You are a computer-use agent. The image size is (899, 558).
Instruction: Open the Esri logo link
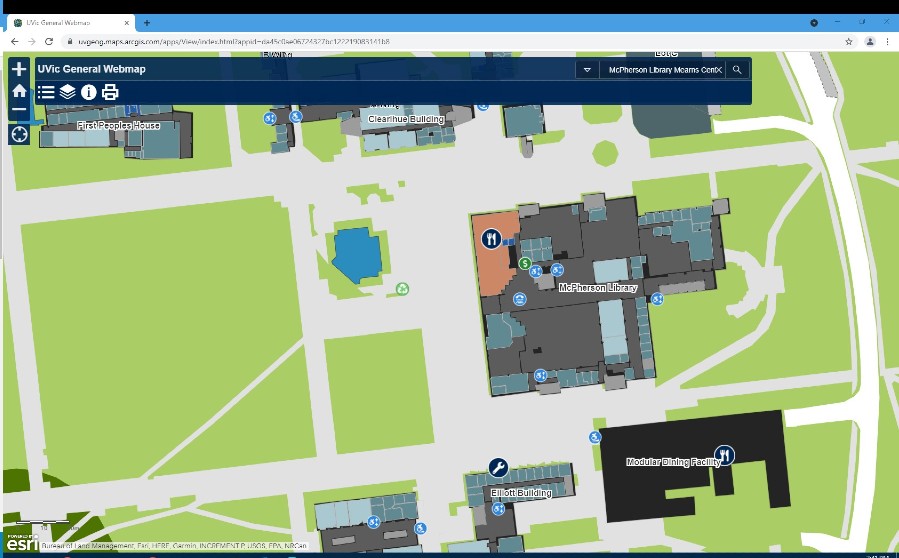pos(22,542)
